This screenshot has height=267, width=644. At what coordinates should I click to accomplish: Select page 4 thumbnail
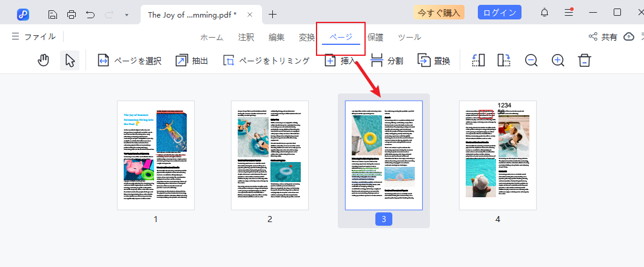point(498,155)
